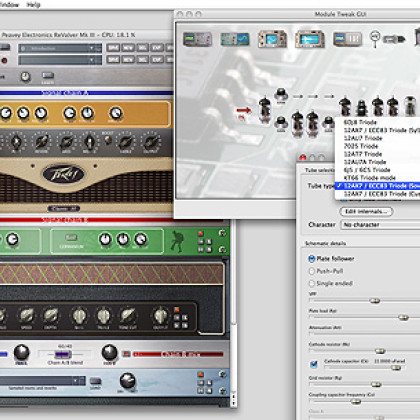This screenshot has width=420, height=420.
Task: Toggle the COMPRESSION switch on green module
Action: click(x=71, y=237)
